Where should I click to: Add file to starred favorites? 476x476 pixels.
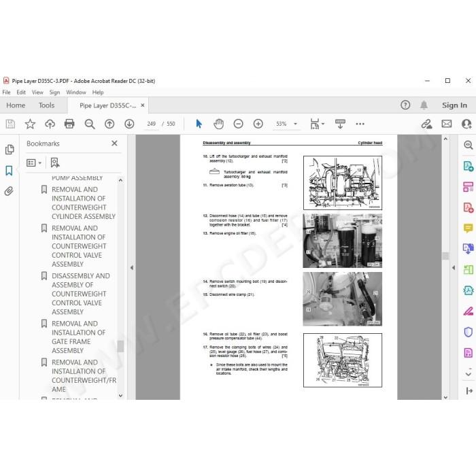pos(30,124)
